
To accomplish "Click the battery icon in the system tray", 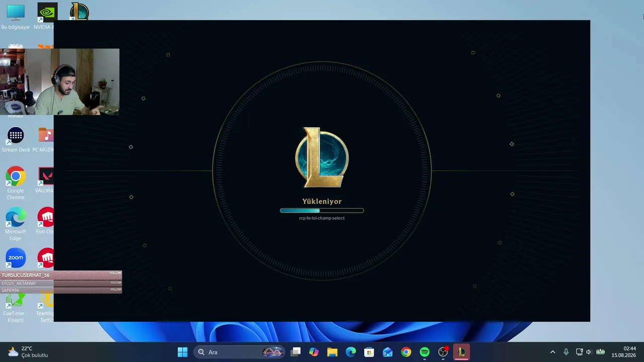I will coord(600,352).
